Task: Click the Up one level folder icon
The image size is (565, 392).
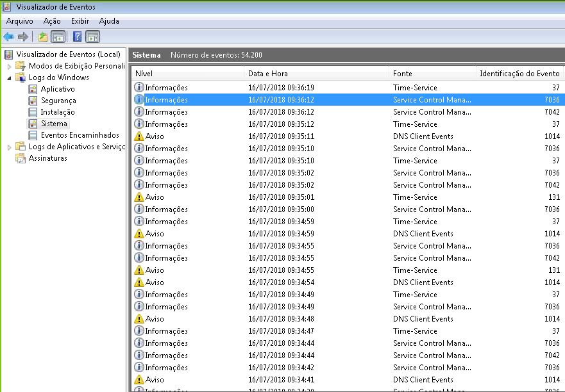Action: [x=42, y=37]
